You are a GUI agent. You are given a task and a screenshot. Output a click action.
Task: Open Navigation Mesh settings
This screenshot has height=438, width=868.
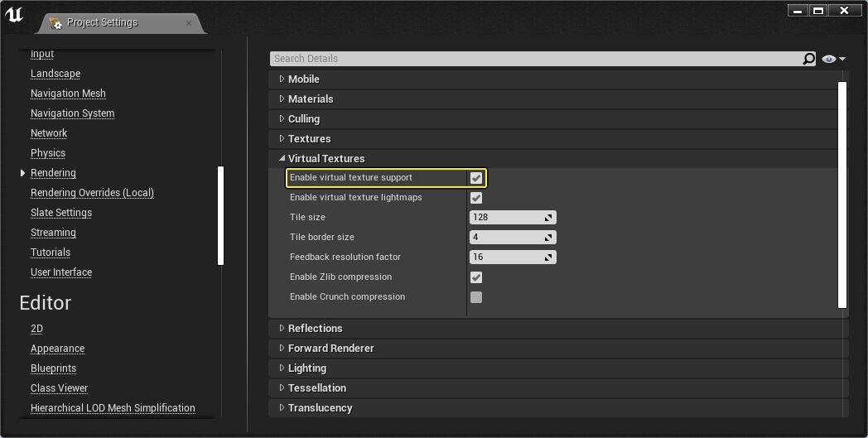(x=68, y=94)
